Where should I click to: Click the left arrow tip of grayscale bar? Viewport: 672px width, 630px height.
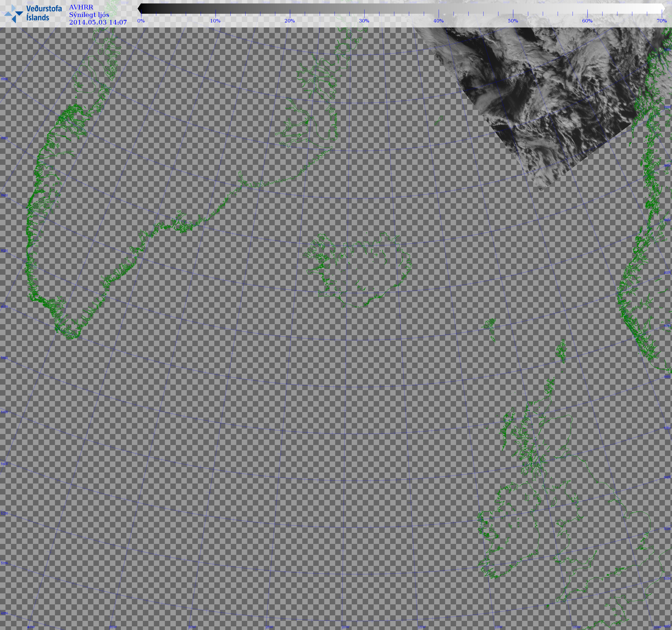pyautogui.click(x=139, y=8)
